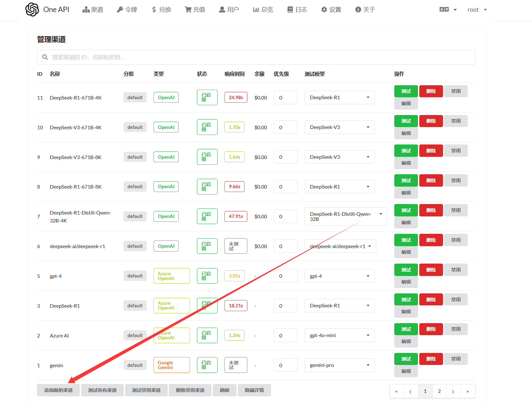Open test model dropdown for DeepSeek-V3-671B-4K

339,127
